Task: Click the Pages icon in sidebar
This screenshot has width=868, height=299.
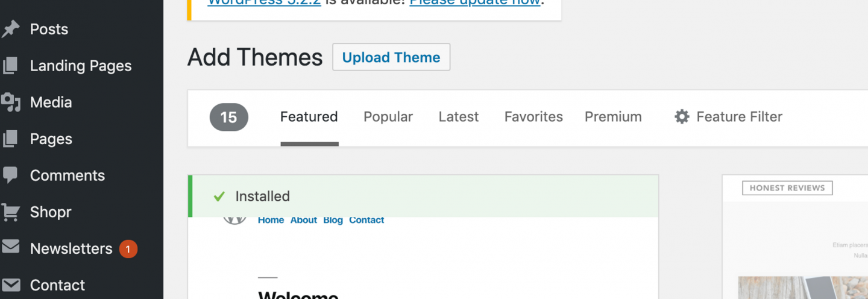Action: [x=10, y=139]
